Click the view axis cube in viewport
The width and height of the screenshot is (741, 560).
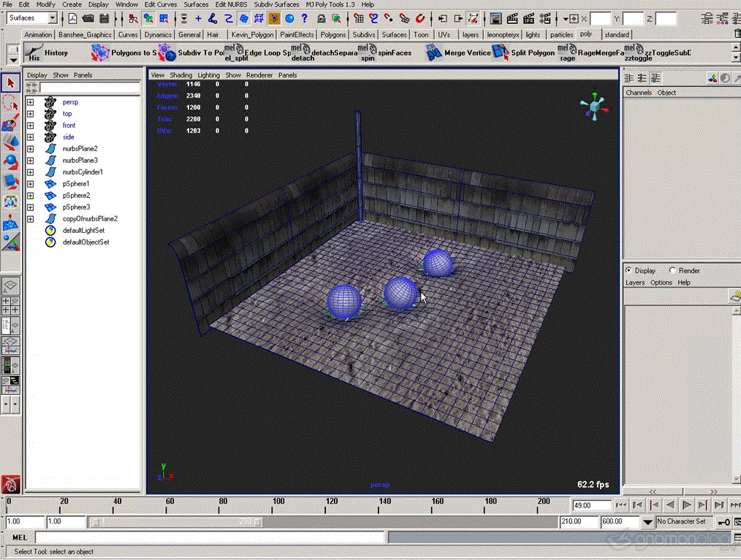[596, 107]
